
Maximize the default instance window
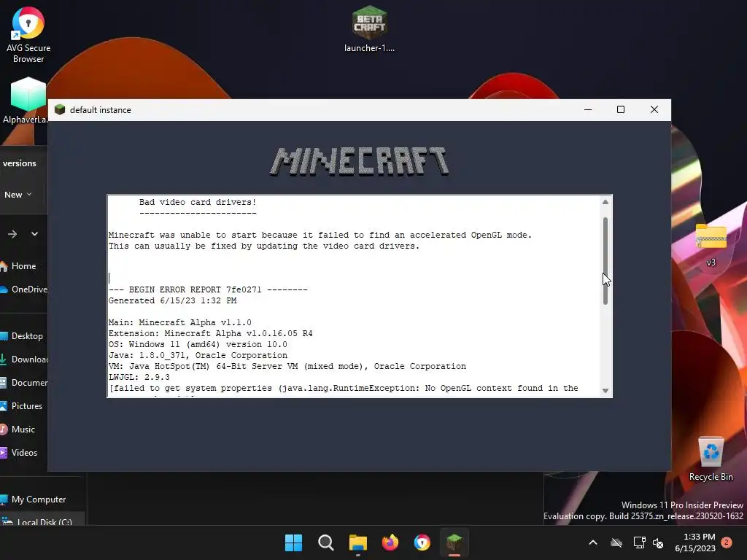click(621, 109)
